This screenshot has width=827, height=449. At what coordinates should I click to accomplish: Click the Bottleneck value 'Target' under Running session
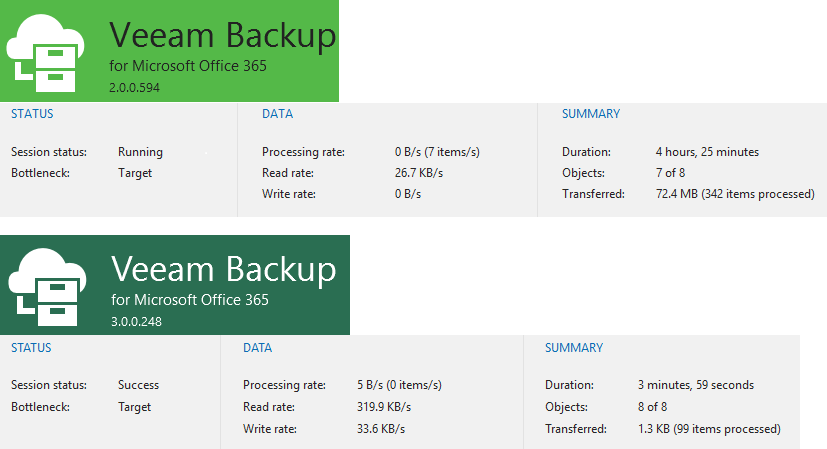[135, 173]
